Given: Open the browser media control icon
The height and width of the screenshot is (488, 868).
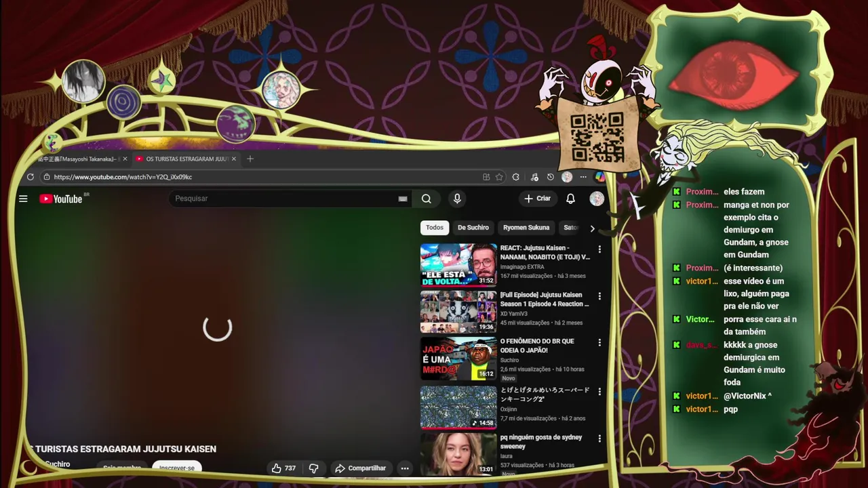Looking at the screenshot, I should (534, 177).
